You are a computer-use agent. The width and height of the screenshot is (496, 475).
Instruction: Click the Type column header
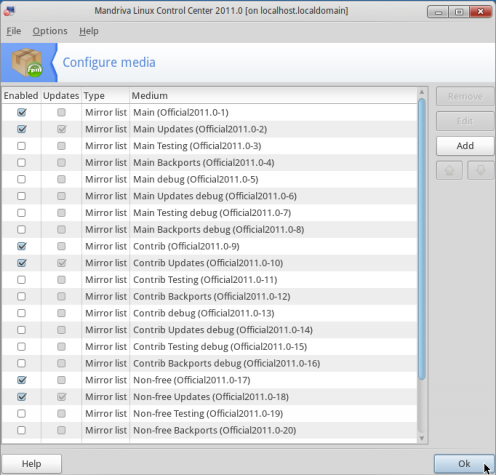(105, 96)
